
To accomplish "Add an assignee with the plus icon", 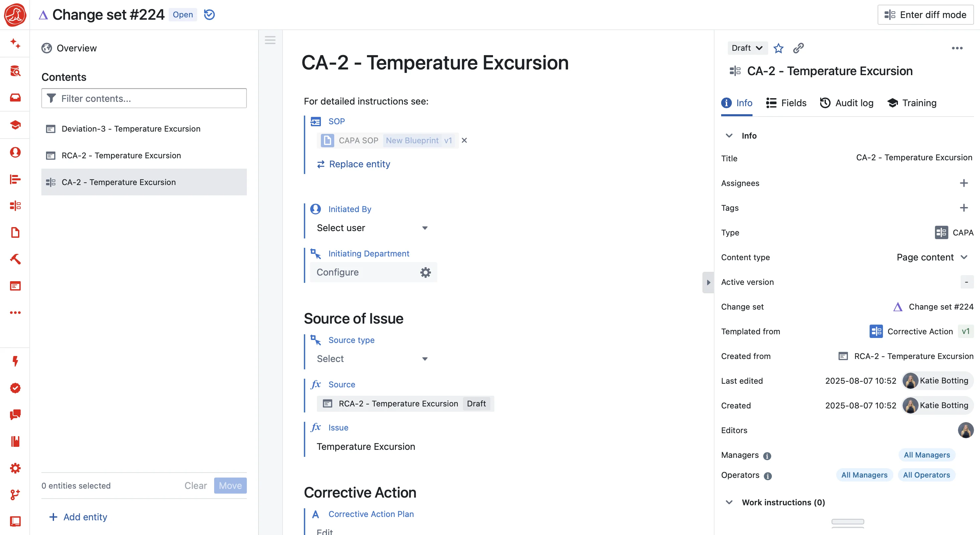I will (x=963, y=183).
